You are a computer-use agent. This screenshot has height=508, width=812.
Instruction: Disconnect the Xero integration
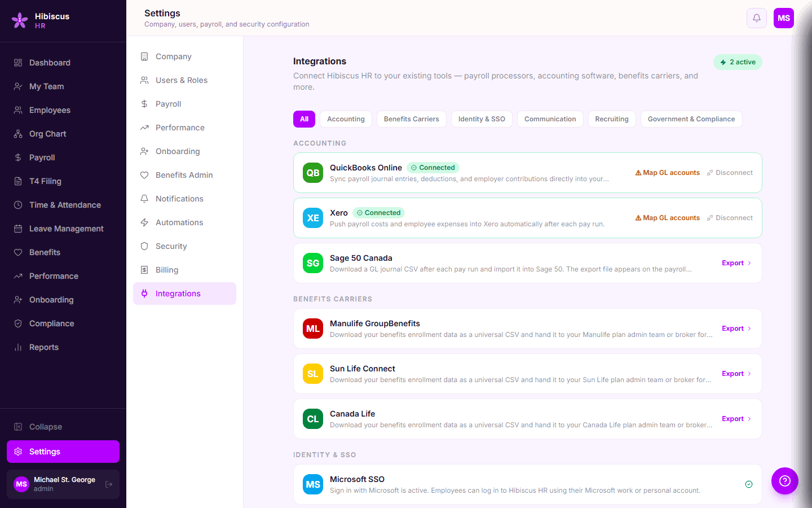click(734, 217)
